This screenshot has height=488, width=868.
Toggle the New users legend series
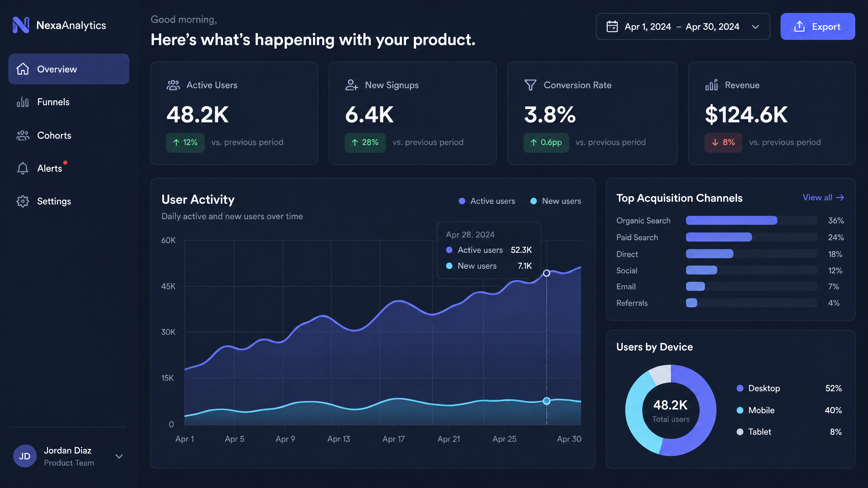point(555,201)
